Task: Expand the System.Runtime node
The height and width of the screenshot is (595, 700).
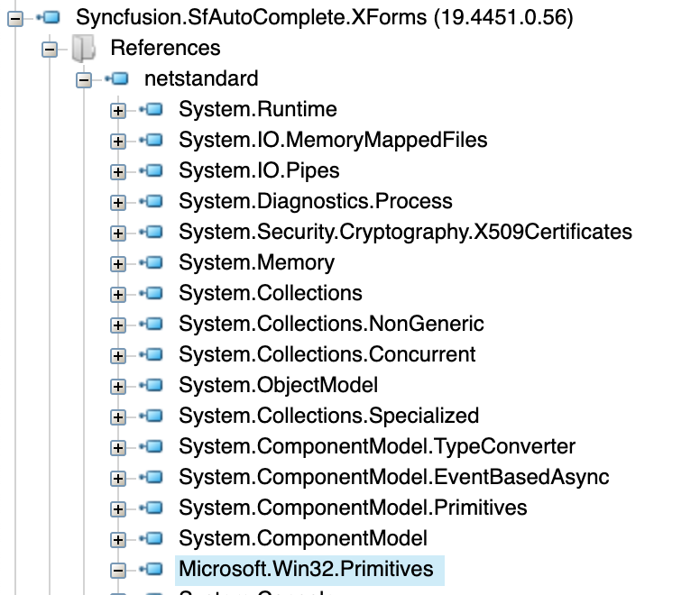Action: (x=118, y=111)
